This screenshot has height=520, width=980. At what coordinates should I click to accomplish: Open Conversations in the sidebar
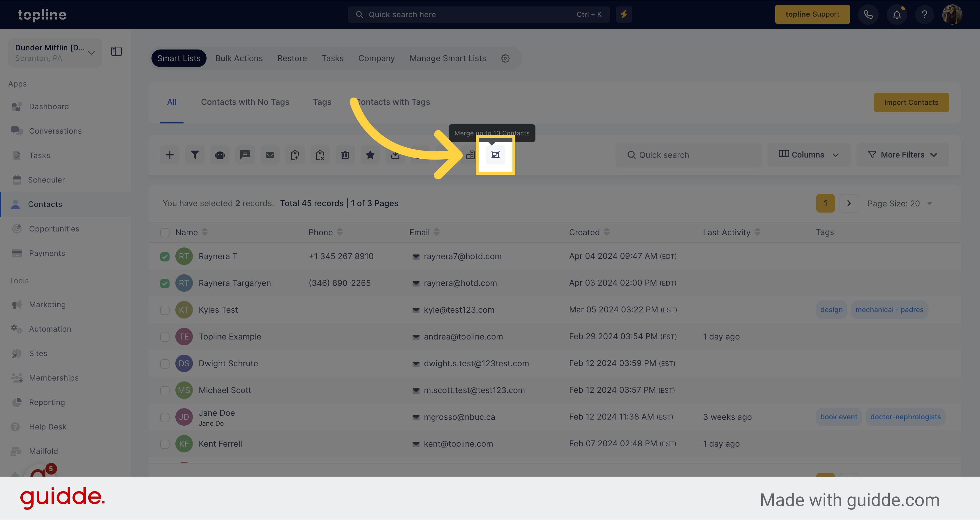click(x=55, y=131)
